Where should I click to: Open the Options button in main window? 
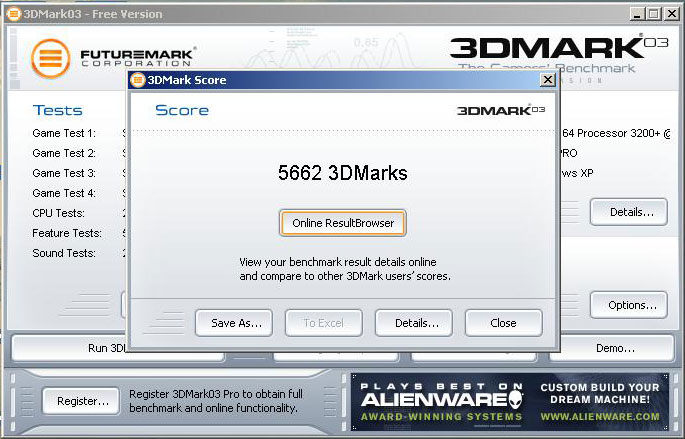tap(629, 305)
